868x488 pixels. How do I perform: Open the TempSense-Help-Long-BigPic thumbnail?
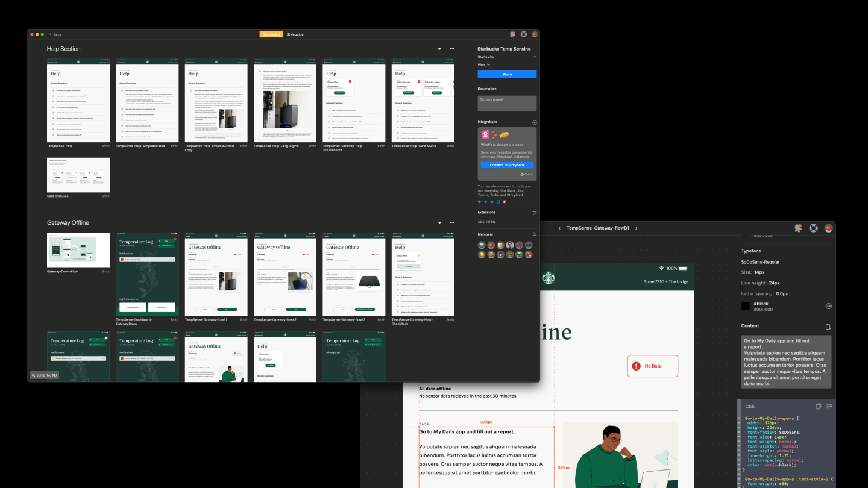(x=285, y=101)
